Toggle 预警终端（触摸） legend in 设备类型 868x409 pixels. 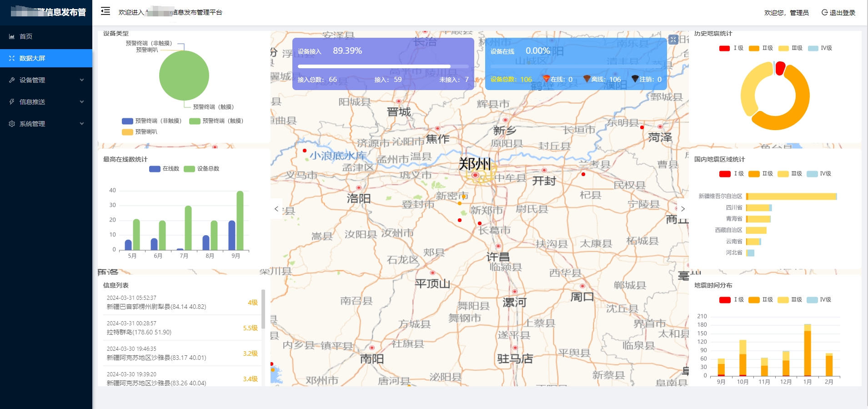click(216, 121)
